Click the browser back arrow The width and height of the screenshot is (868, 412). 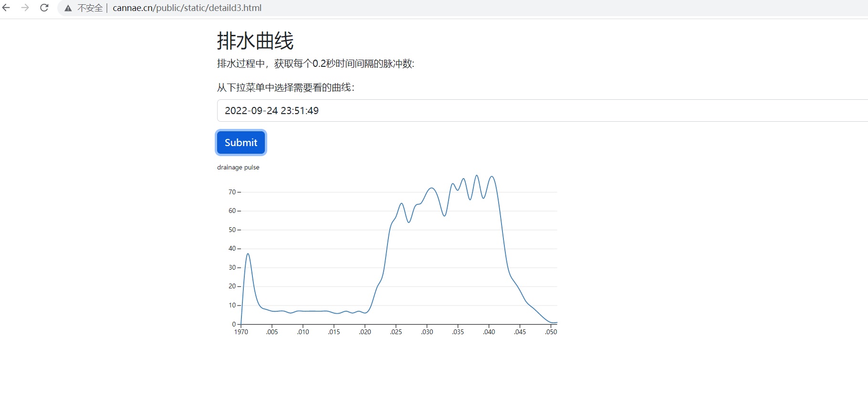tap(6, 8)
